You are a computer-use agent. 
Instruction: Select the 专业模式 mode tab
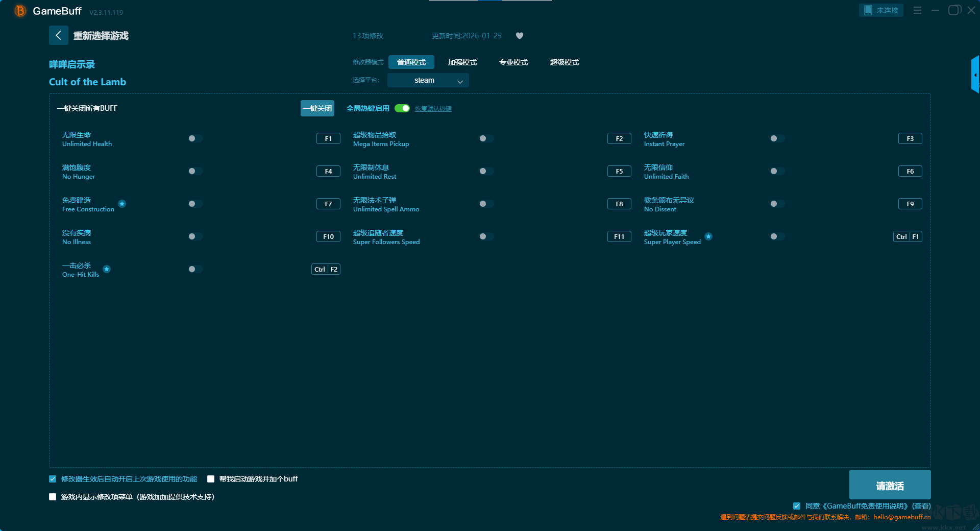513,62
